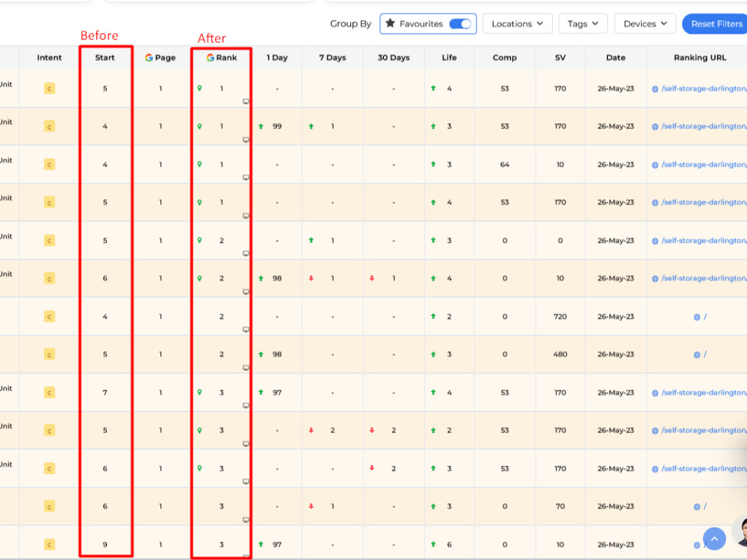Click the Start value 7

point(105,393)
